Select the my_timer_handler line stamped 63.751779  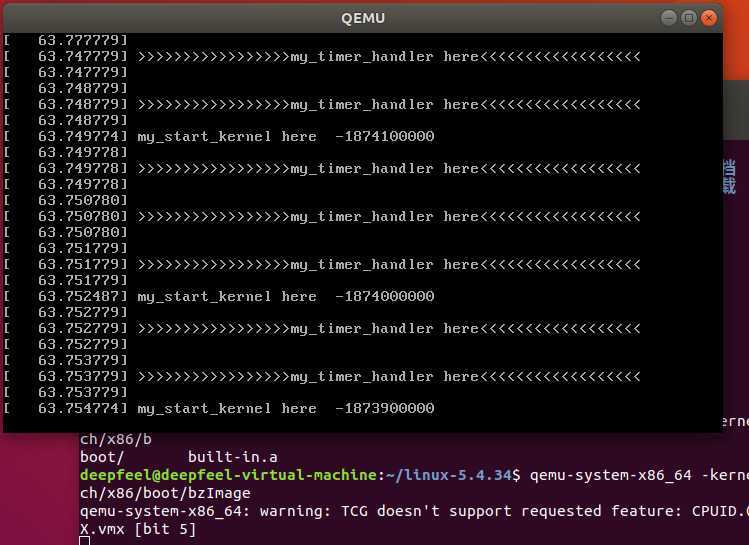point(322,265)
